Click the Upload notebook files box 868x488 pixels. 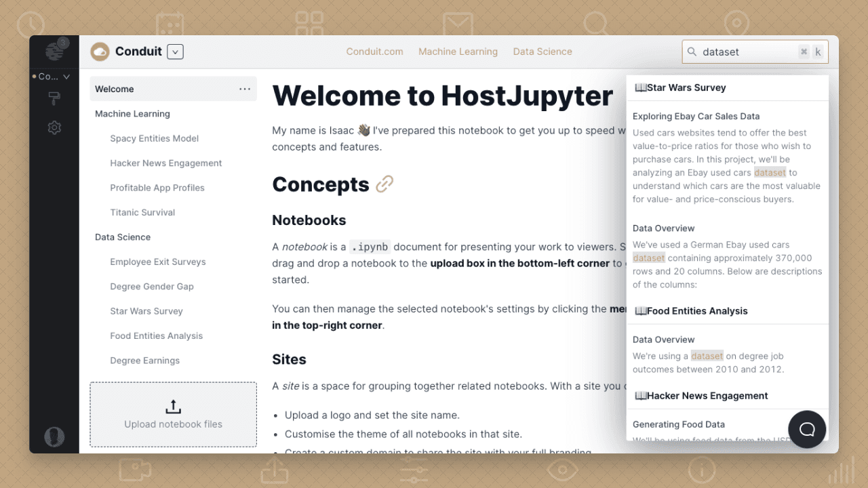point(173,415)
